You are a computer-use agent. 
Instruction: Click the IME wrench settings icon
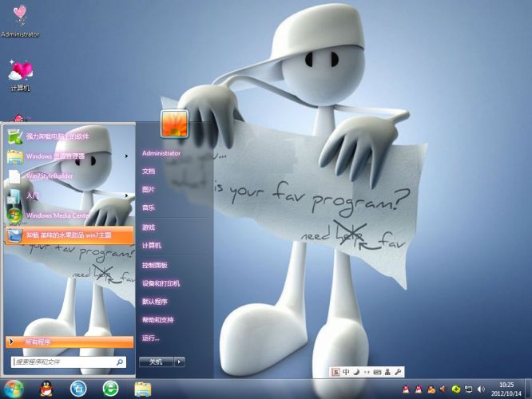[x=397, y=372]
